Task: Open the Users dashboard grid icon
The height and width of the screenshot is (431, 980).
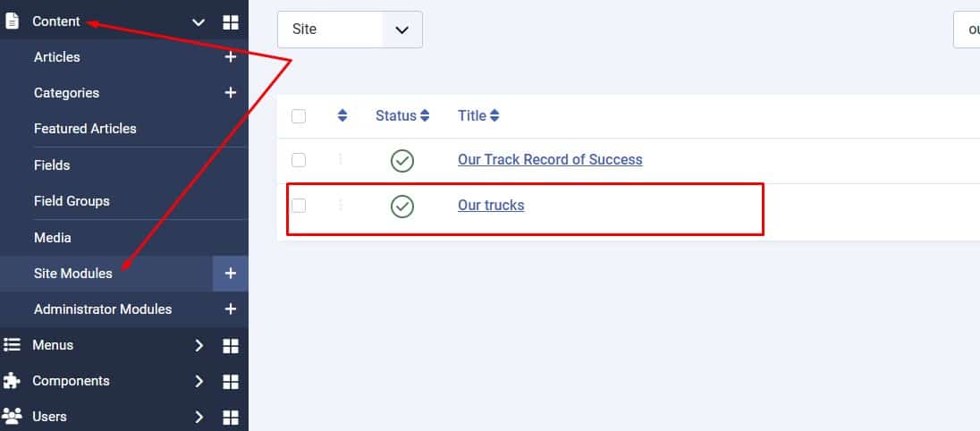Action: [x=231, y=418]
